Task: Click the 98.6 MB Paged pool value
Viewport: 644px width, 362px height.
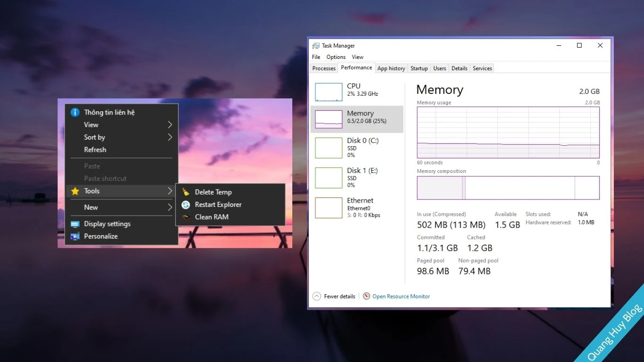Action: (433, 271)
